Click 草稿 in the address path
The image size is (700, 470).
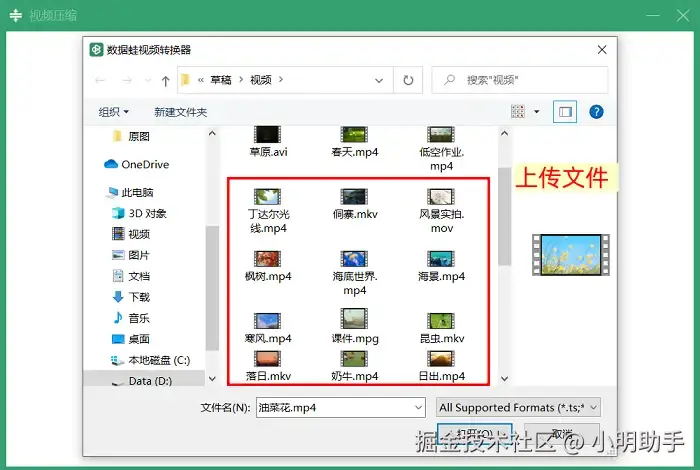coord(221,80)
